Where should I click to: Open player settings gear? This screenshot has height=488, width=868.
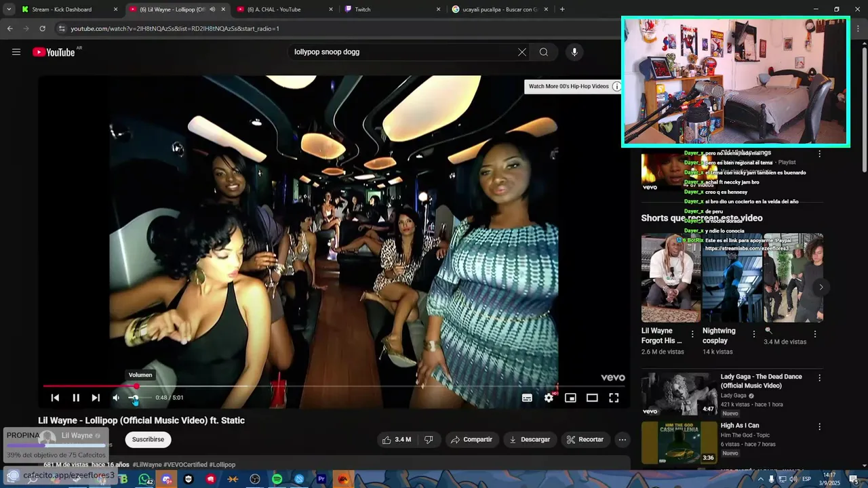click(x=549, y=398)
